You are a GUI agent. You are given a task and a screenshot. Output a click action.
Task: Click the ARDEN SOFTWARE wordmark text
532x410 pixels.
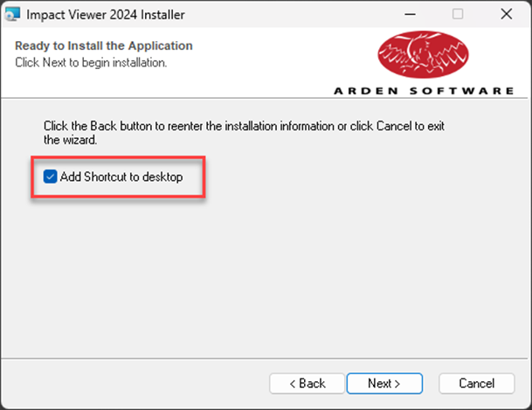point(424,91)
